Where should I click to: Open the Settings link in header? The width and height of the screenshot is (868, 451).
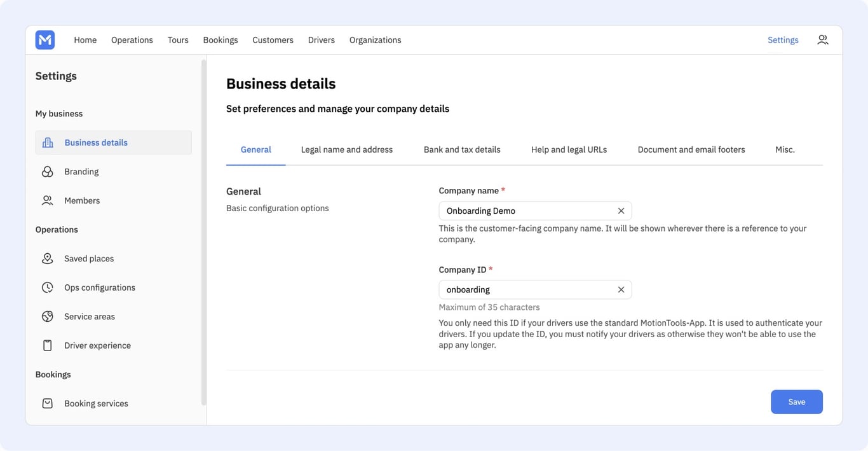coord(783,40)
